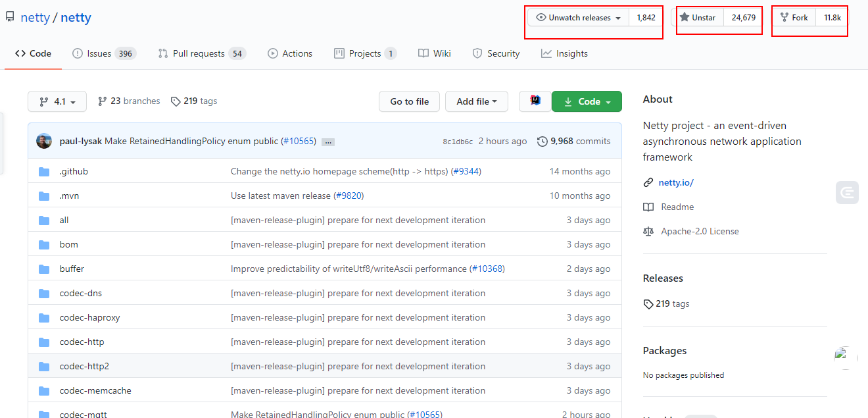Click the folder icon for all
Viewport: 868px width, 418px height.
(x=44, y=221)
